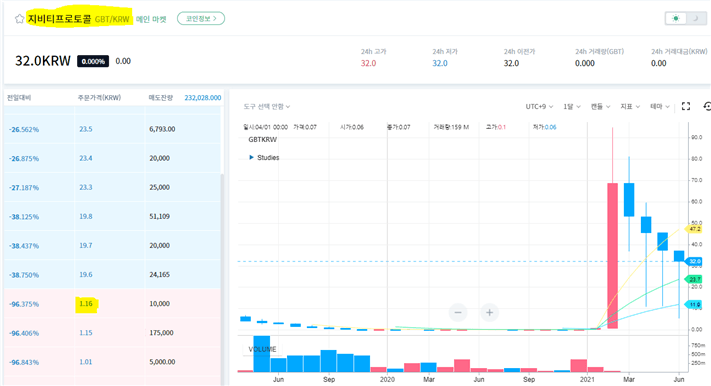This screenshot has width=711, height=386.
Task: Click the order book vertical scrollbar
Action: tap(222, 279)
